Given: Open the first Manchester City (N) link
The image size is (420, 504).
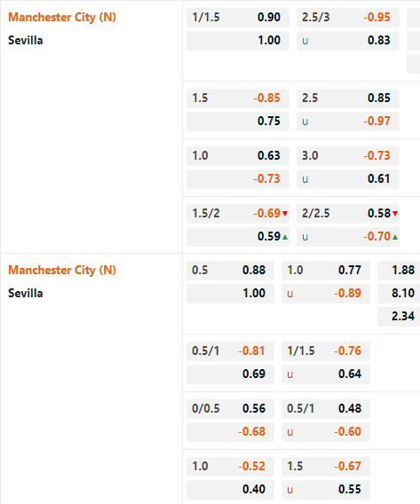Looking at the screenshot, I should pyautogui.click(x=62, y=17).
